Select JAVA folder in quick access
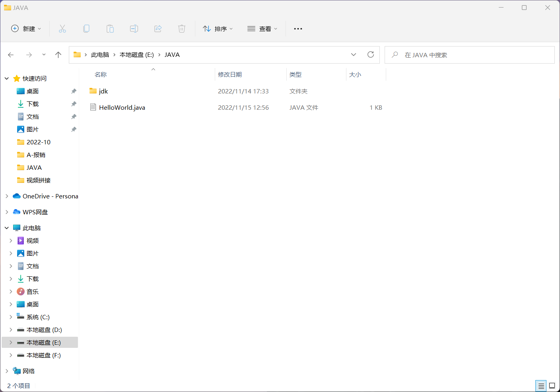 34,167
